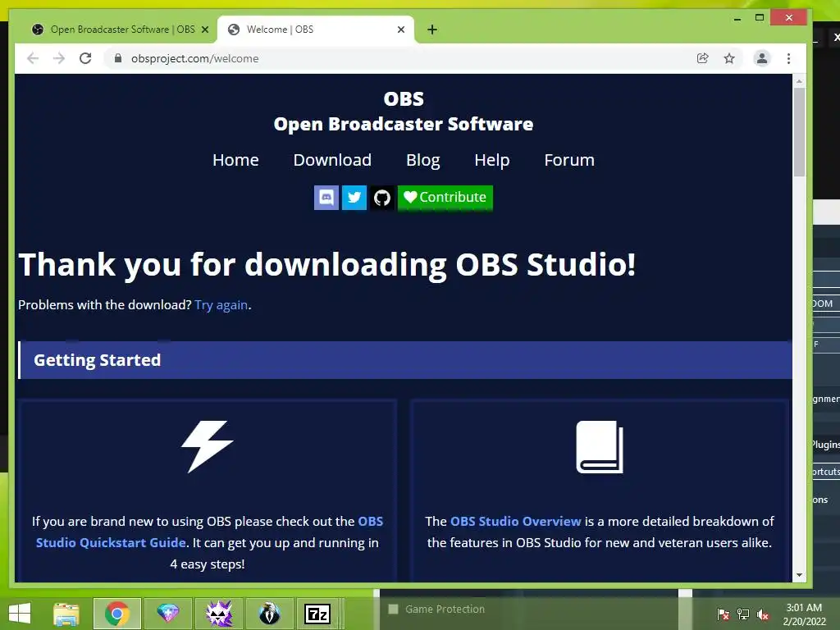Open File Explorer from the taskbar
This screenshot has height=630, width=840.
pyautogui.click(x=66, y=614)
